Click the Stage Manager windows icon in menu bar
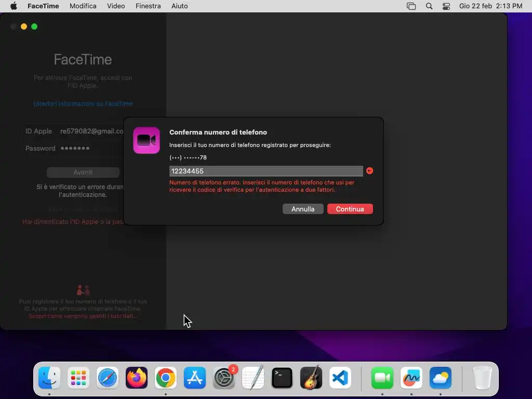This screenshot has width=532, height=399. (411, 6)
